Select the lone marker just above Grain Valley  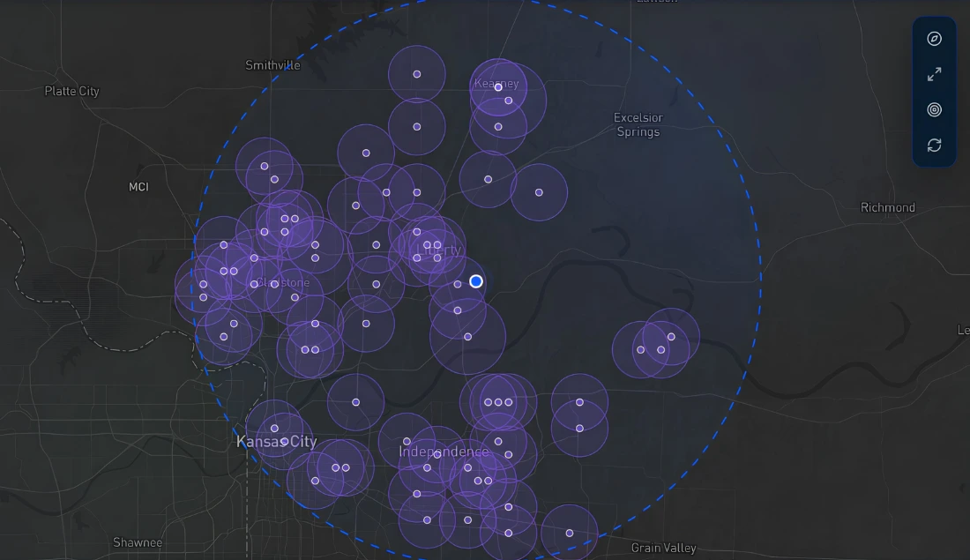(569, 534)
